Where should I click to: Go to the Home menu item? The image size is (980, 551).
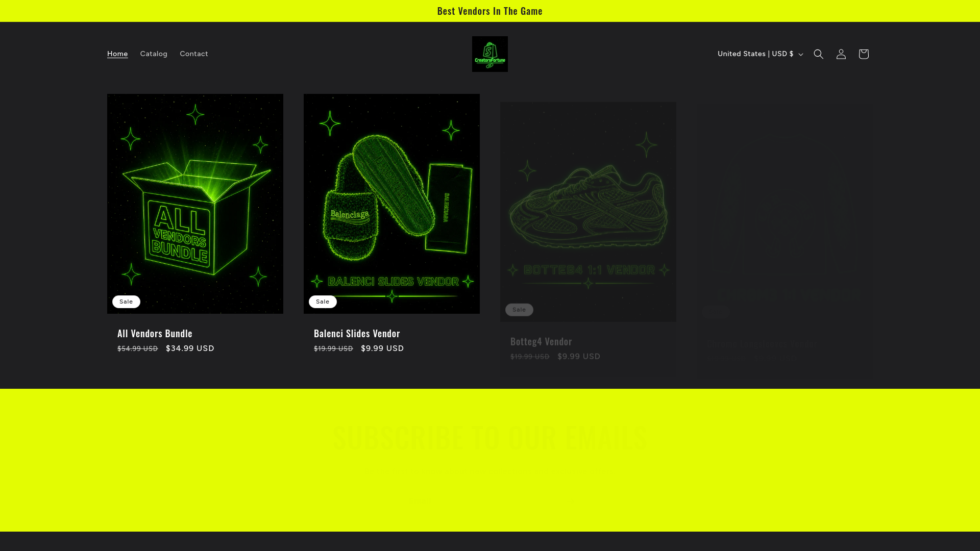tap(117, 54)
